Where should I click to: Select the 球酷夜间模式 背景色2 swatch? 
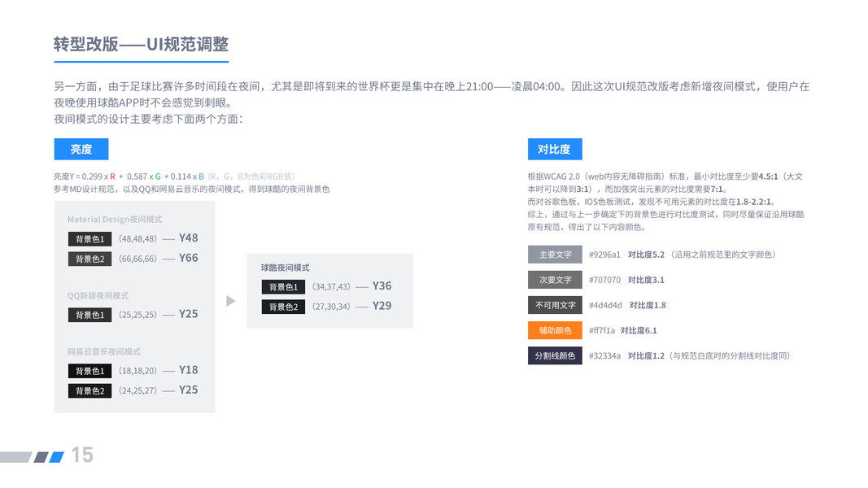pyautogui.click(x=283, y=307)
